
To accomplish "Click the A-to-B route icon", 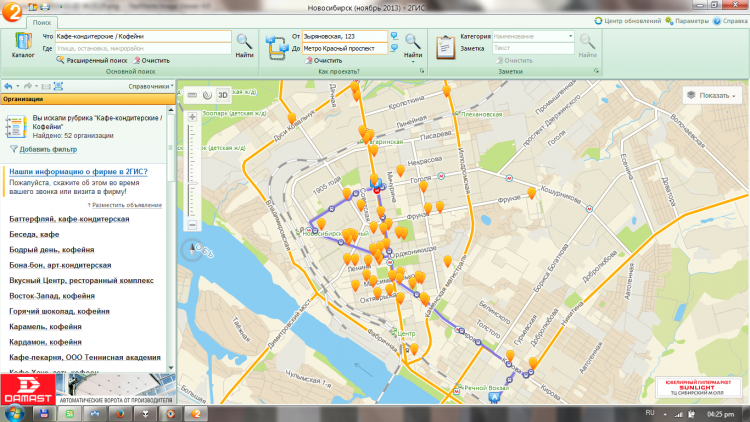I will (x=277, y=48).
